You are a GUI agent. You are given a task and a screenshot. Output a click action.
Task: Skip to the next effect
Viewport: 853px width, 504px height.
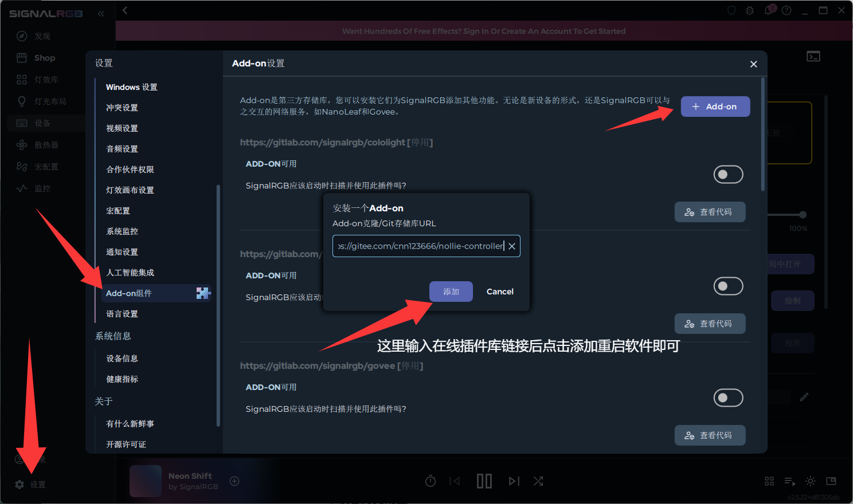514,481
